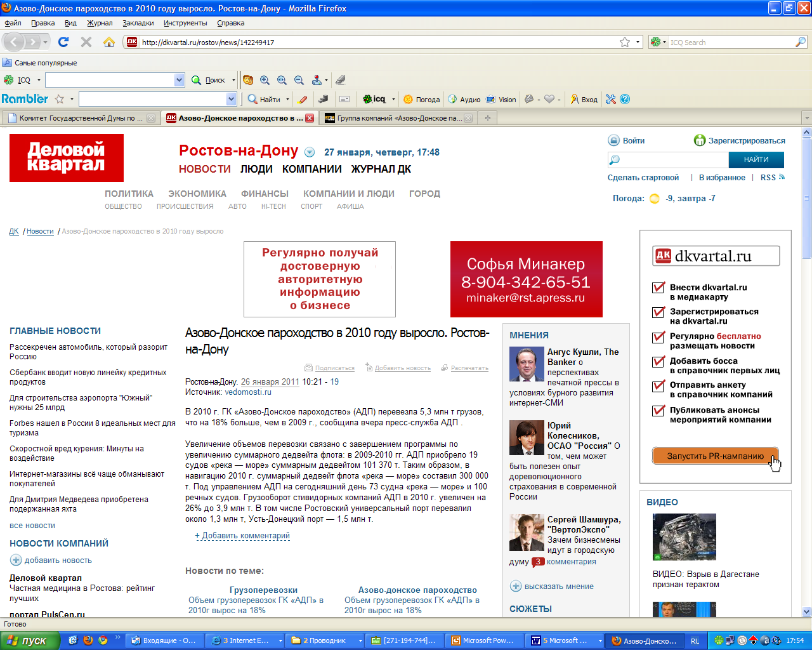Click the Rambler toolbar favorites star
Image resolution: width=812 pixels, height=650 pixels.
[x=60, y=99]
